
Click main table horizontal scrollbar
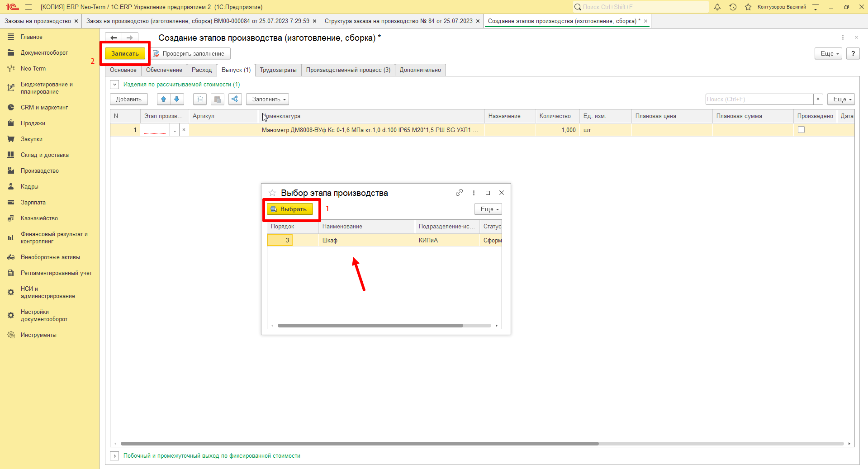coord(360,444)
